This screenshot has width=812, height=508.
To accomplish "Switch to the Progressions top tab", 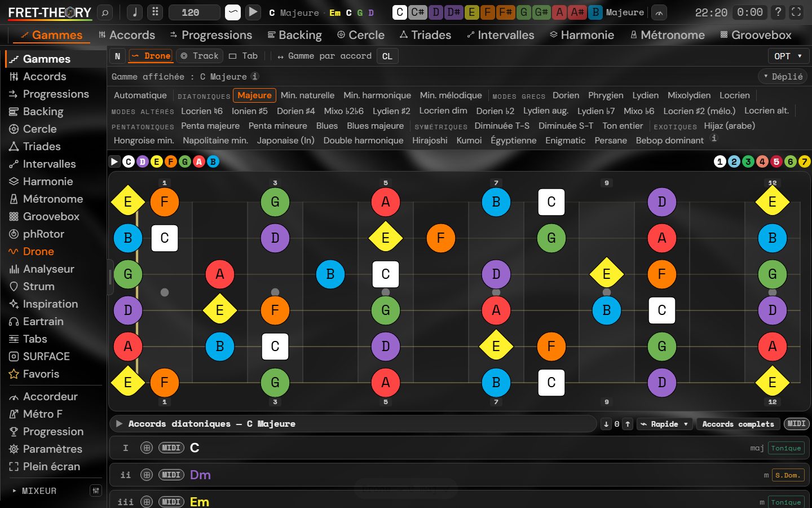I will coord(211,35).
